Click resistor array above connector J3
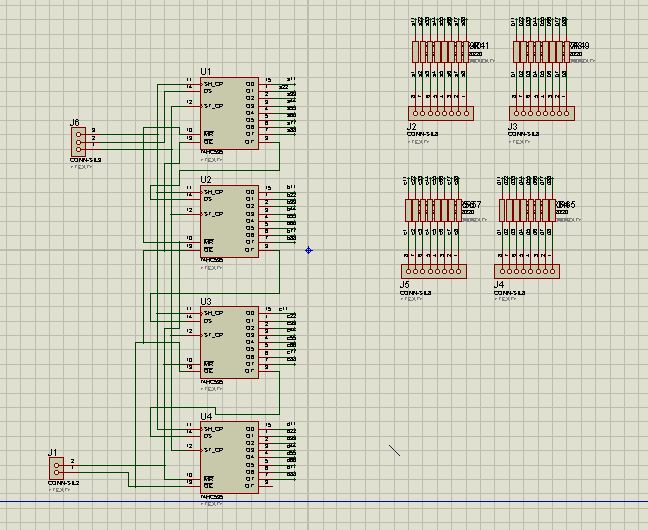The height and width of the screenshot is (530, 648). tap(541, 52)
